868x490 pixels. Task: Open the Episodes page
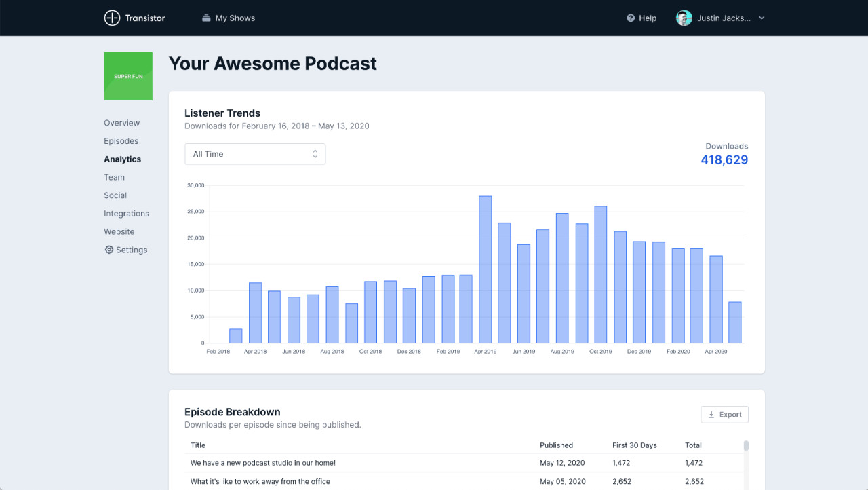pyautogui.click(x=121, y=140)
